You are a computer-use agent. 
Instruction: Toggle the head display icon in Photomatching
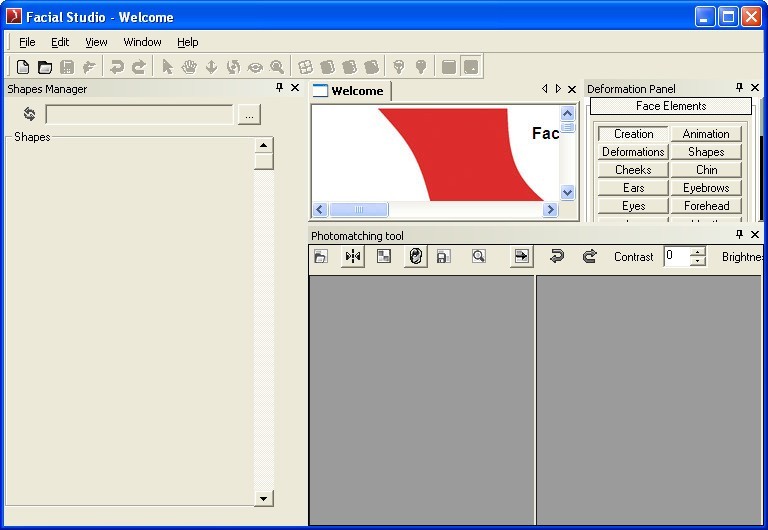tap(415, 256)
